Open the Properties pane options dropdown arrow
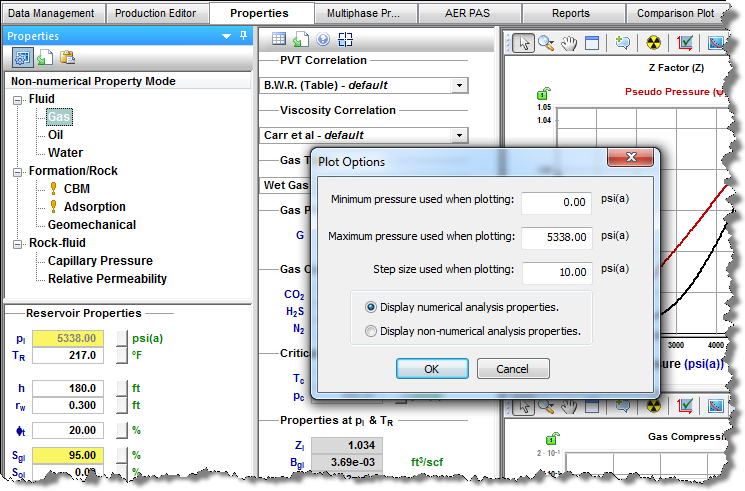 (227, 36)
